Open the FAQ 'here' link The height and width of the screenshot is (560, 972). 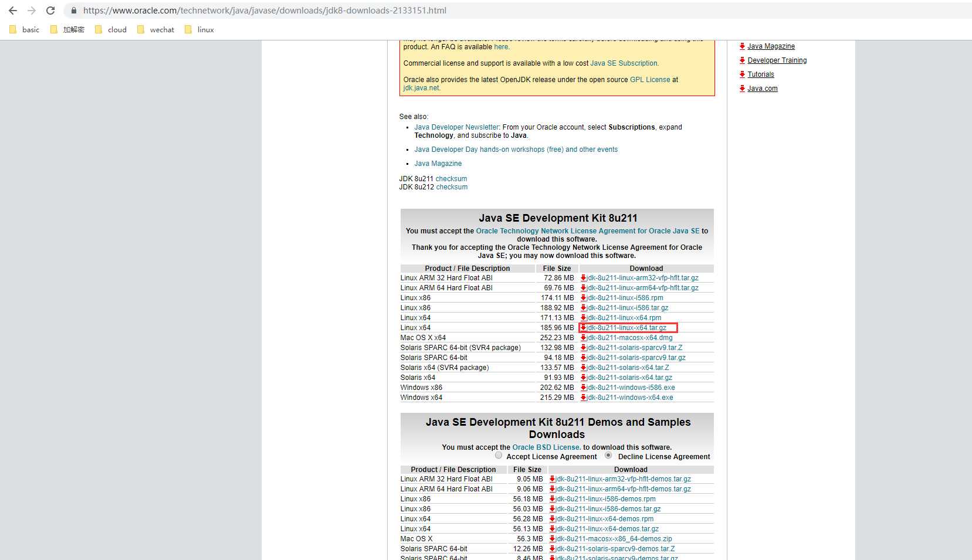[x=502, y=47]
